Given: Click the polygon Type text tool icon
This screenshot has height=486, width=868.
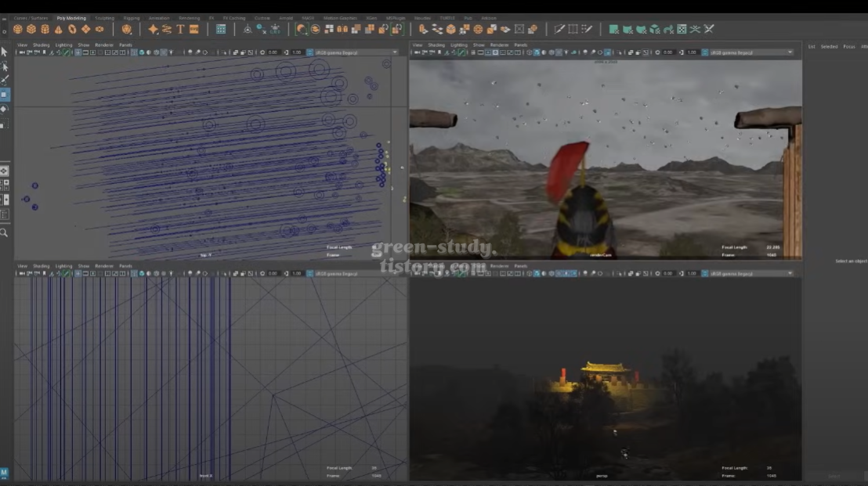Looking at the screenshot, I should coord(180,29).
